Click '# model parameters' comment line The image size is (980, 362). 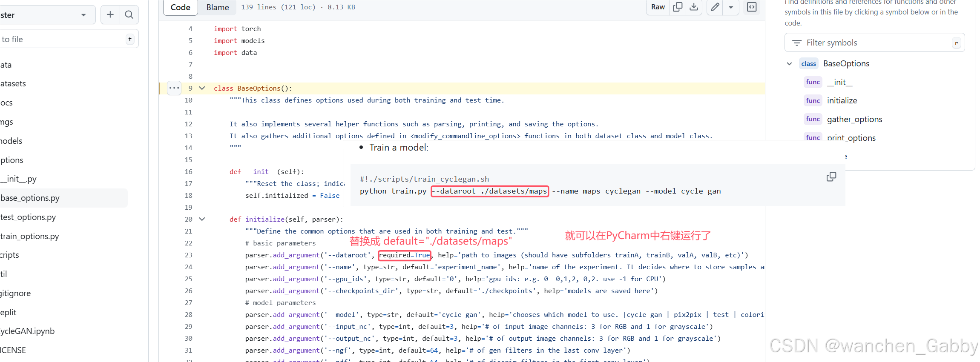280,303
